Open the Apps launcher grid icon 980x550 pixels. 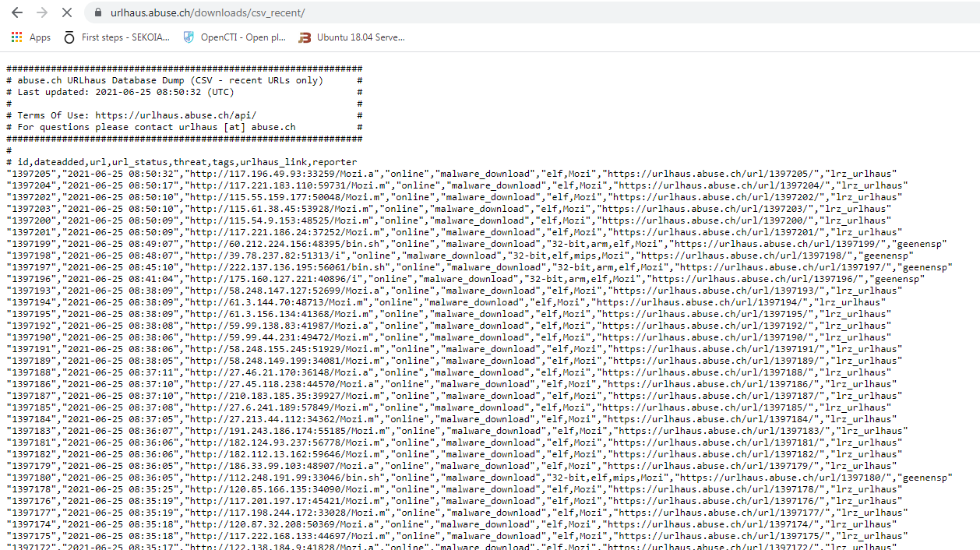16,37
